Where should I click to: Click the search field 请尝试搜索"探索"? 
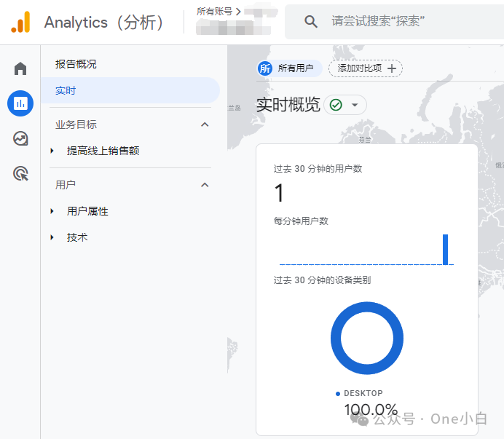tap(394, 22)
